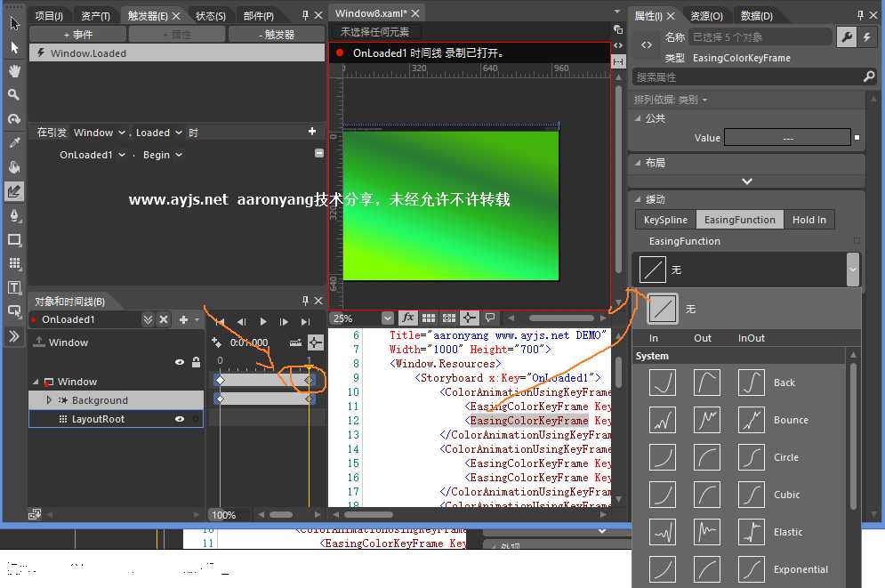This screenshot has height=588, width=885.
Task: Toggle snapping to snaplines
Action: tap(470, 318)
